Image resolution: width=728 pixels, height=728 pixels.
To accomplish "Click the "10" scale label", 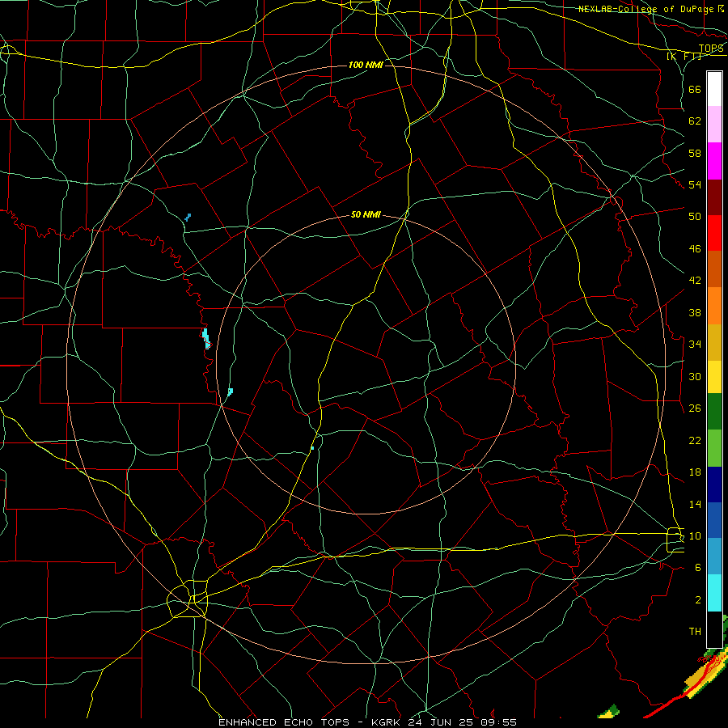I will coord(695,535).
